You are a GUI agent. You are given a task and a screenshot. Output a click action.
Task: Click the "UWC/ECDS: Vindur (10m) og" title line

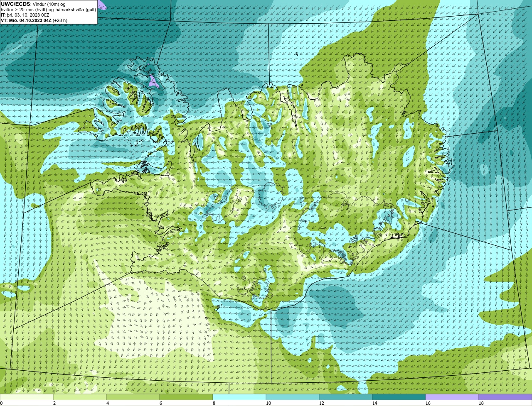pyautogui.click(x=33, y=4)
